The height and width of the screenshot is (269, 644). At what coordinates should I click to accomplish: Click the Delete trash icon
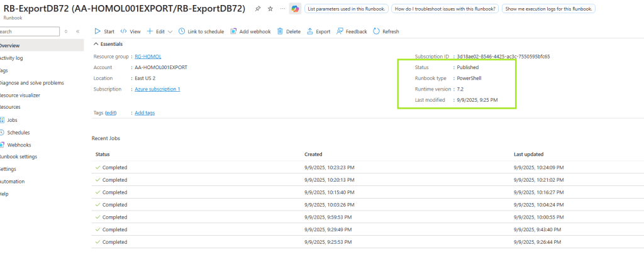click(x=280, y=31)
